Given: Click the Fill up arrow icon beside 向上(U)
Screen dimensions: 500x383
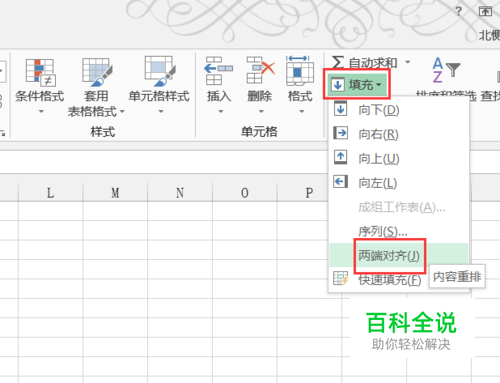Looking at the screenshot, I should (x=340, y=157).
